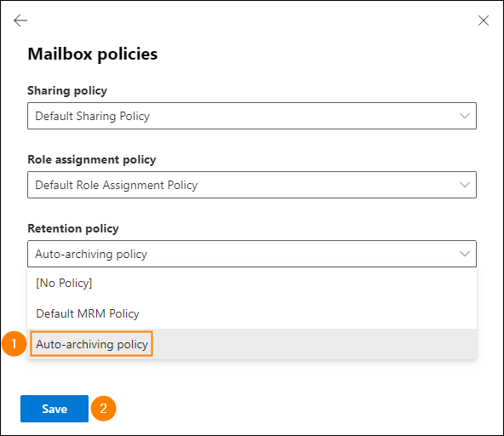Collapse the Retention policy dropdown
Image resolution: width=504 pixels, height=436 pixels.
click(x=252, y=254)
